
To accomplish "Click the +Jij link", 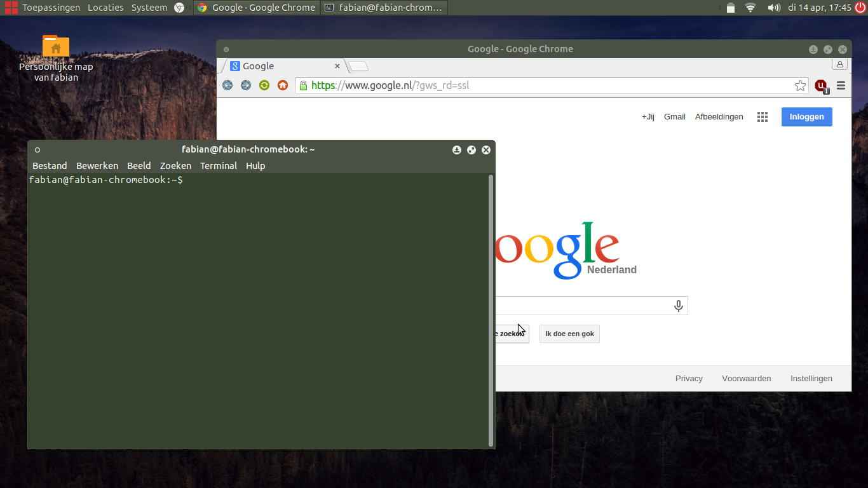I will tap(648, 117).
